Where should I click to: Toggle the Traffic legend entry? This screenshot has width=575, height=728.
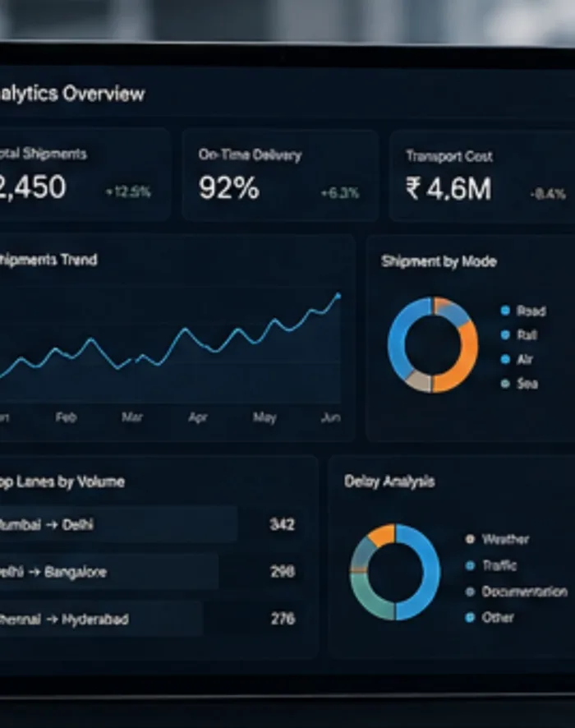tap(491, 565)
